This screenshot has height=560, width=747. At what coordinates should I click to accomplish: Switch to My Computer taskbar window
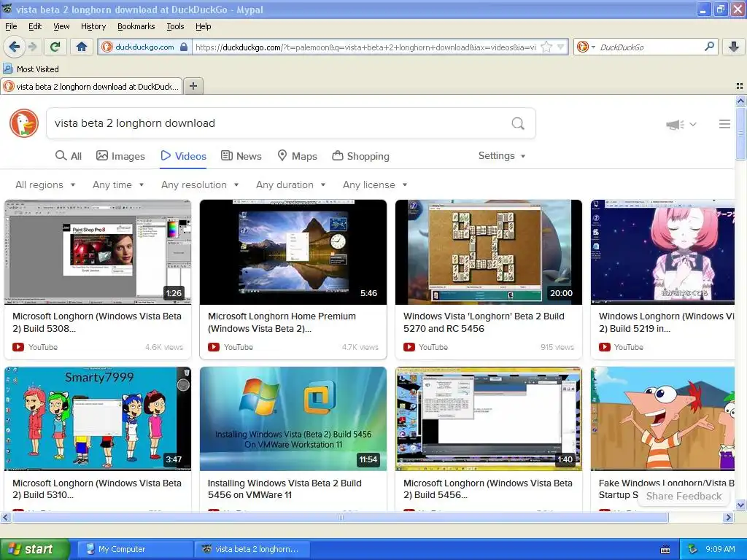[133, 549]
